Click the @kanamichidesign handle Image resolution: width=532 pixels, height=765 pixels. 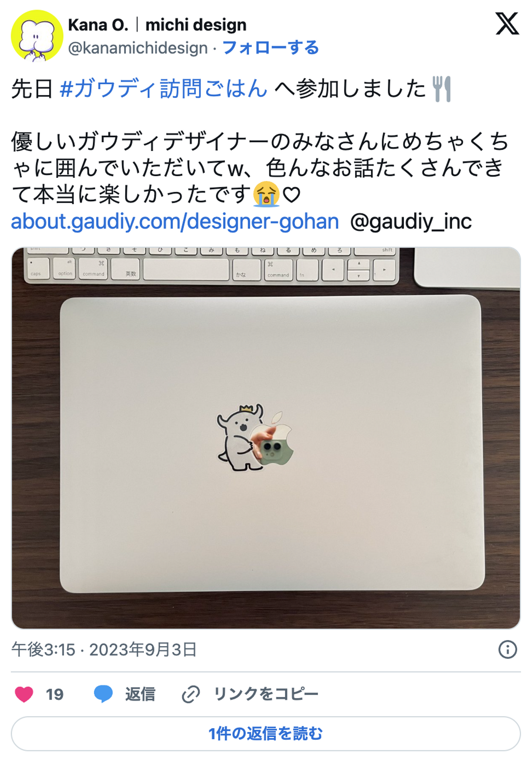[x=138, y=48]
